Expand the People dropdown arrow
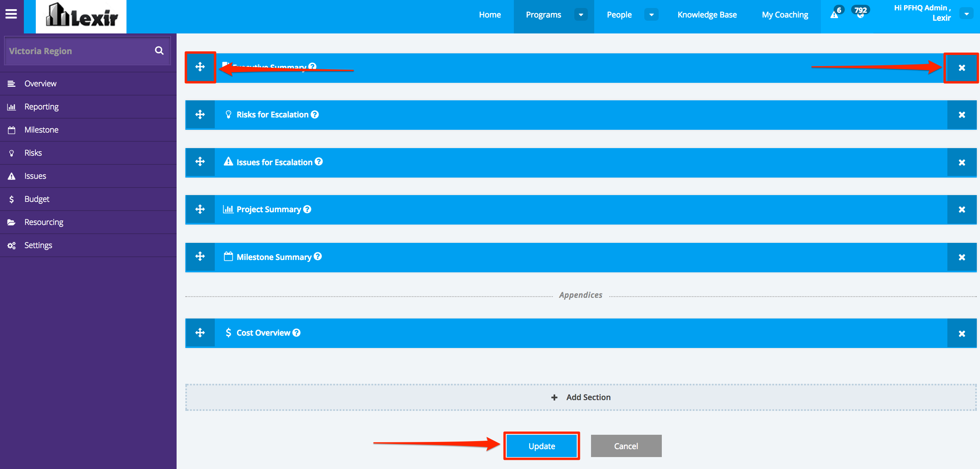The height and width of the screenshot is (469, 980). pyautogui.click(x=651, y=15)
